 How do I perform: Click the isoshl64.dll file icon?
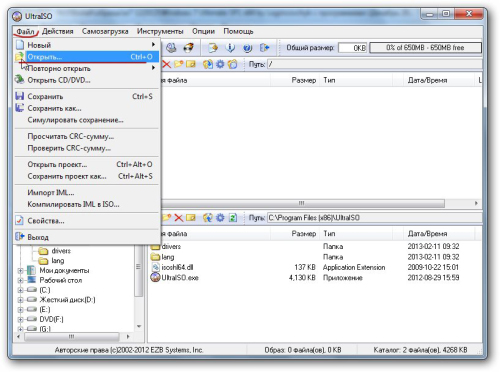[155, 267]
